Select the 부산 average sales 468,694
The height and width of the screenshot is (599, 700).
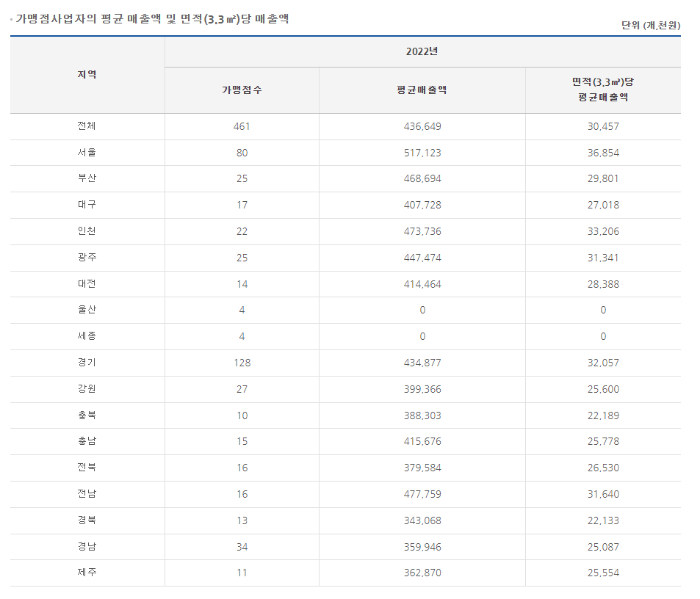click(422, 179)
